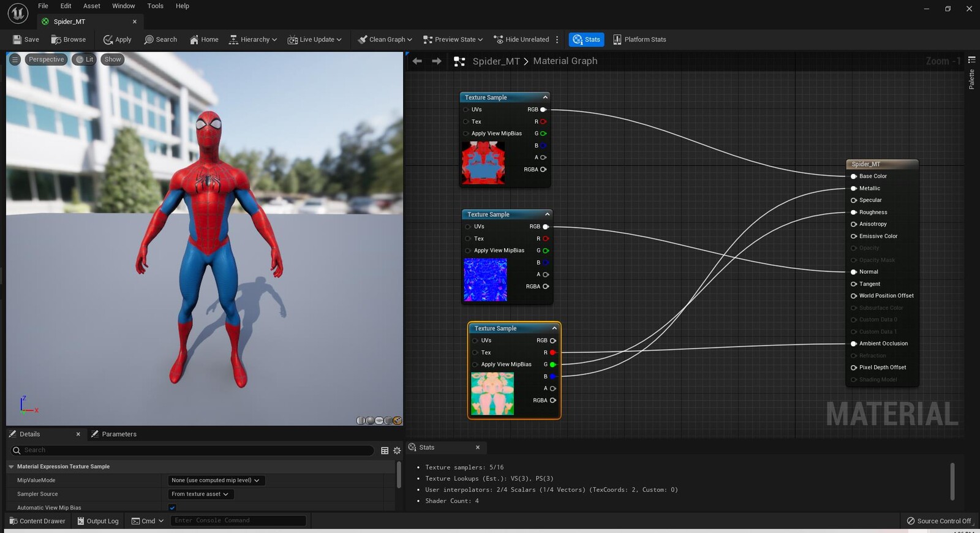
Task: Open Source Control Off status
Action: pyautogui.click(x=939, y=521)
